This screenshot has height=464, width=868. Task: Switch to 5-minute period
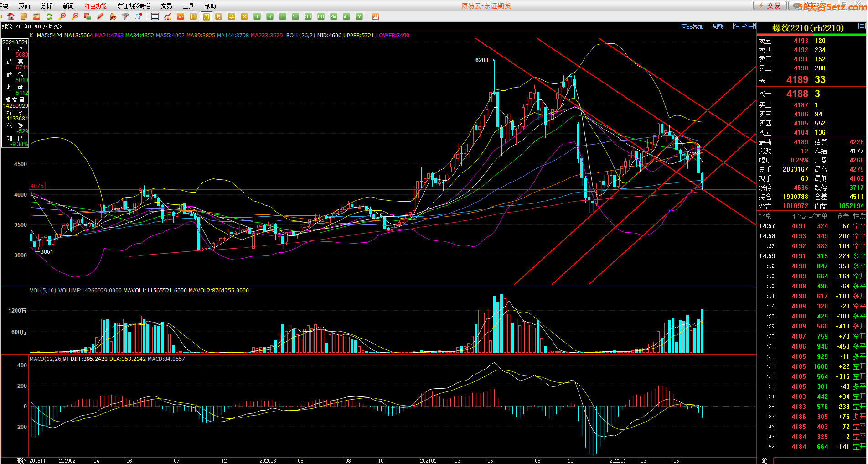pos(283,16)
